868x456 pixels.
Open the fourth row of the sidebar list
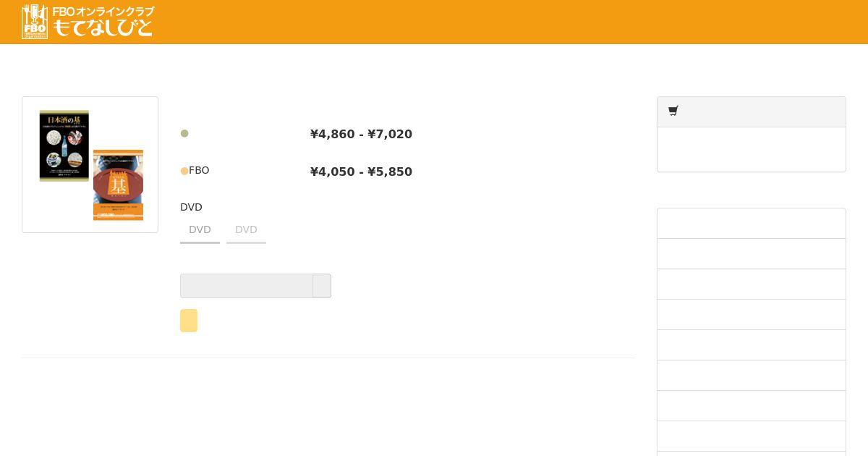pyautogui.click(x=751, y=315)
